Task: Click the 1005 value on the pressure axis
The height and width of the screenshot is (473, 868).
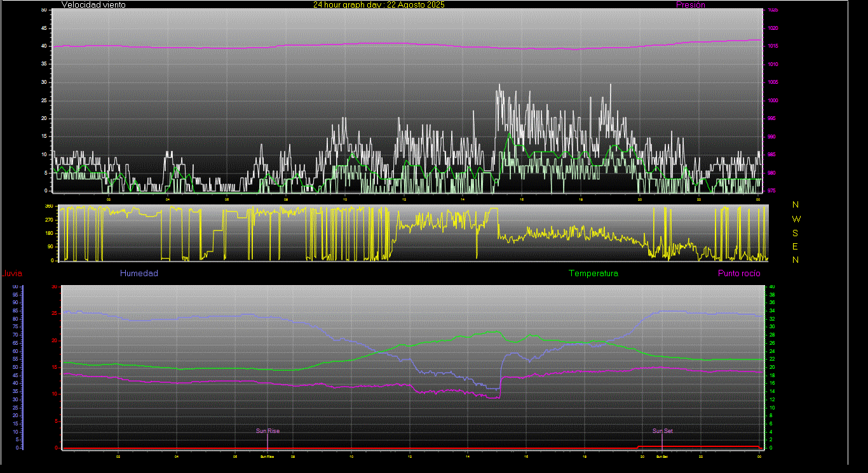Action: (x=772, y=83)
